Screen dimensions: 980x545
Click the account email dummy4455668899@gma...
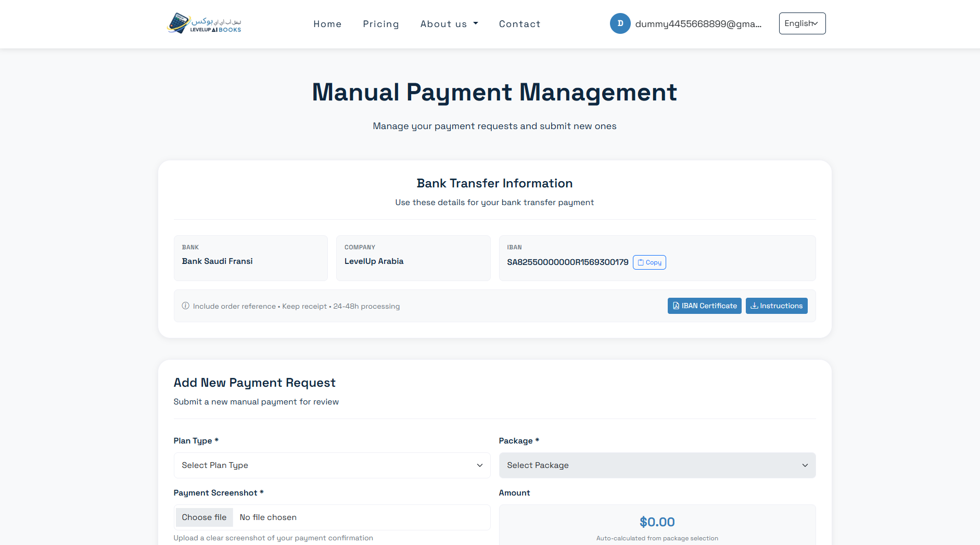698,24
